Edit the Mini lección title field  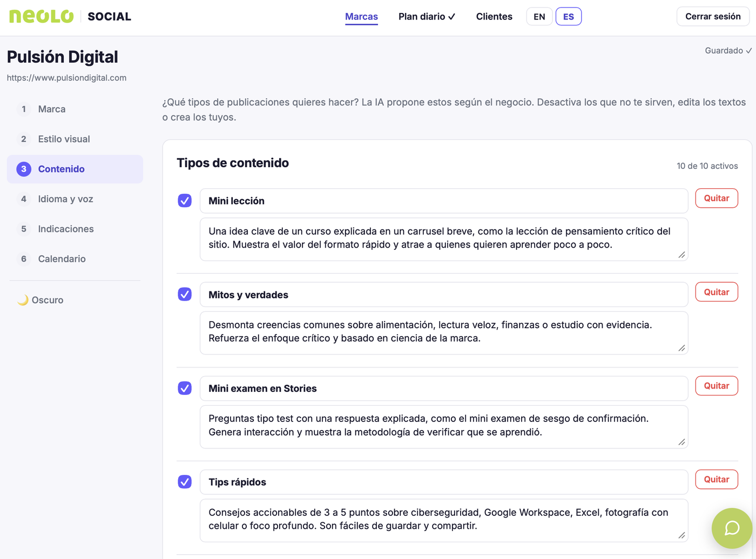tap(444, 201)
